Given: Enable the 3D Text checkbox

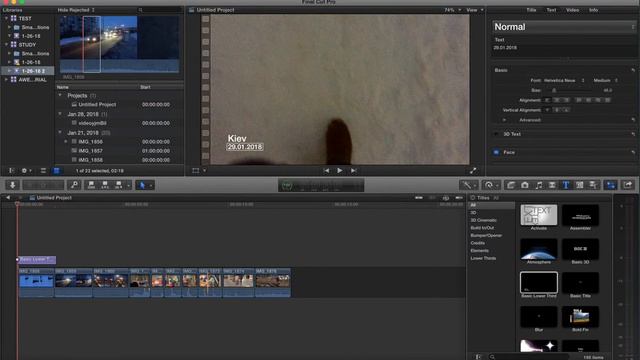Looking at the screenshot, I should pos(496,134).
